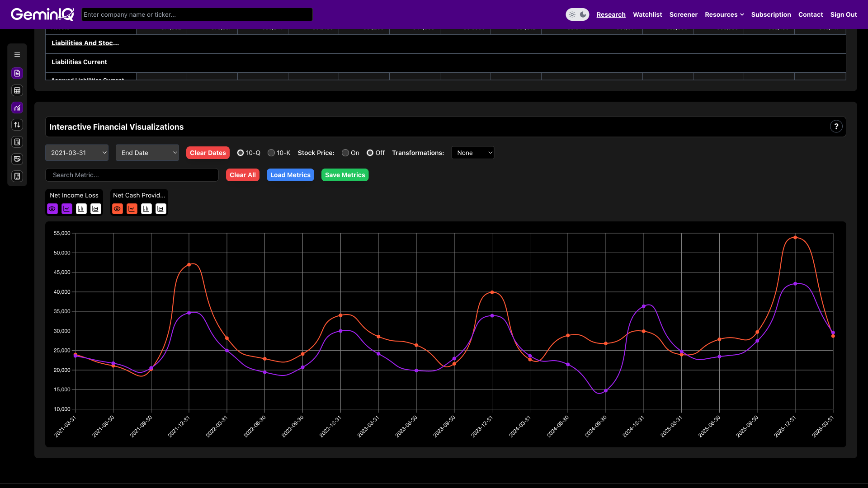The width and height of the screenshot is (868, 488).
Task: Set Net Income Loss to line chart
Action: point(67,209)
